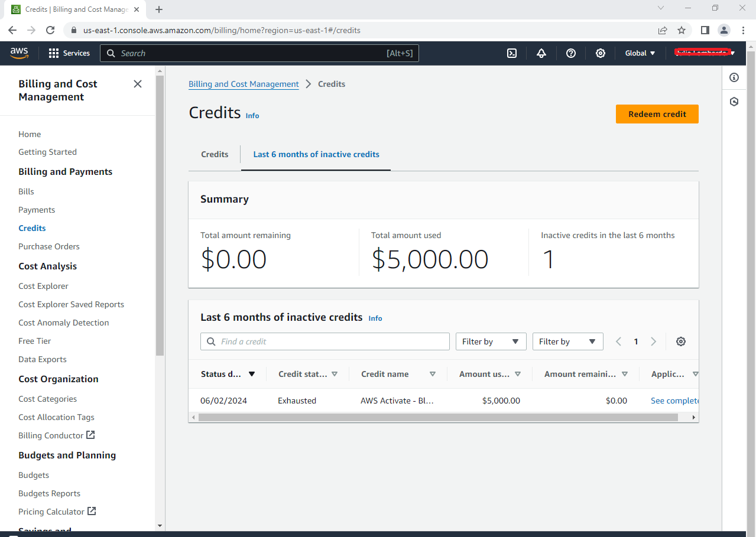Open a new browser tab

[x=159, y=9]
